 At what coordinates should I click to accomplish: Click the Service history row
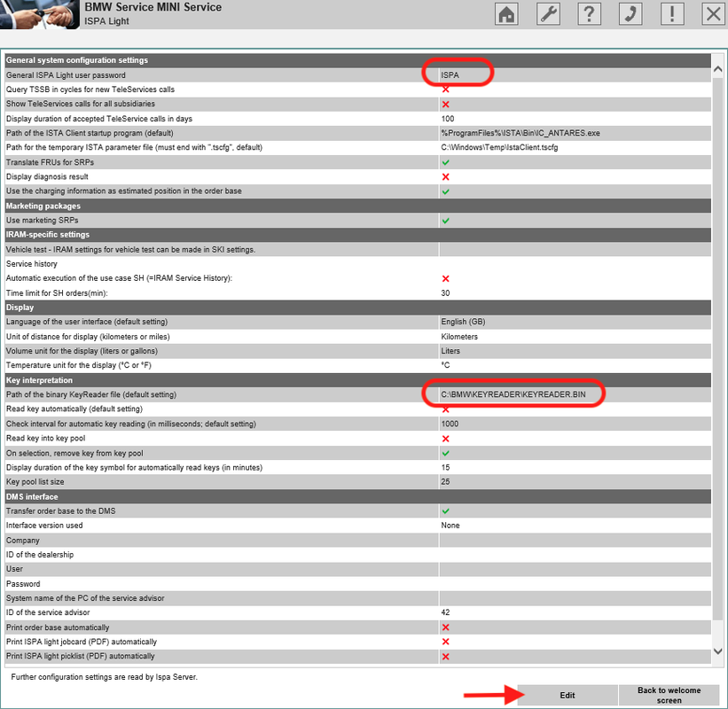tap(358, 264)
